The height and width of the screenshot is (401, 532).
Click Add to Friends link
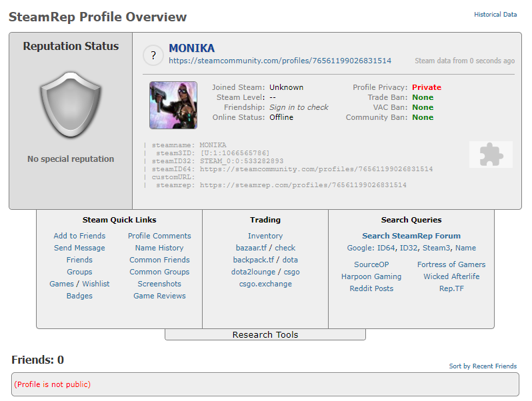(79, 236)
